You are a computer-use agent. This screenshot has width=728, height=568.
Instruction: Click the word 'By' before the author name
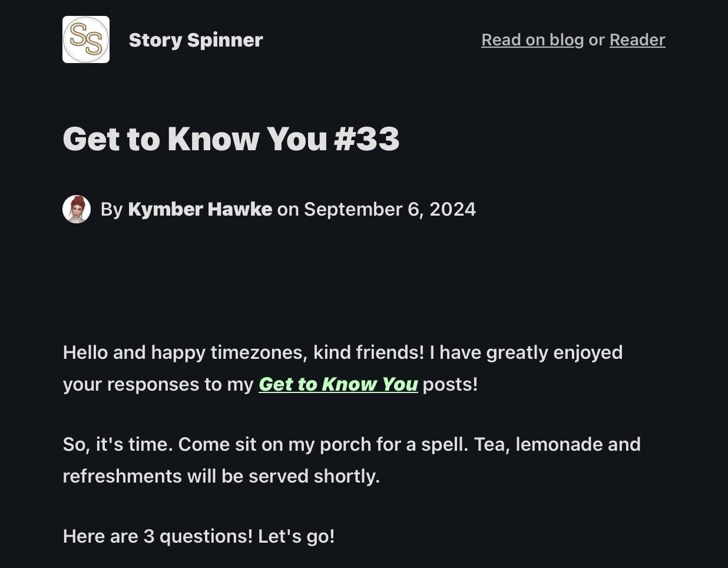(x=111, y=209)
